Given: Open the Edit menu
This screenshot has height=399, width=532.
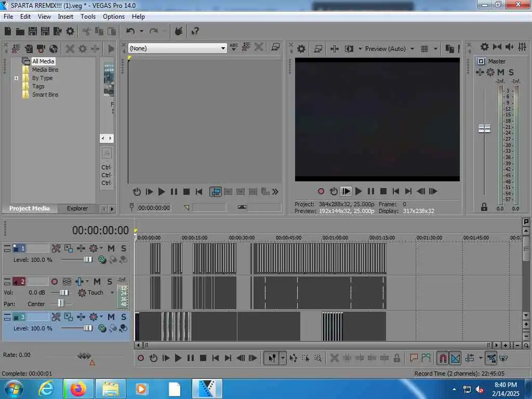Looking at the screenshot, I should point(25,17).
